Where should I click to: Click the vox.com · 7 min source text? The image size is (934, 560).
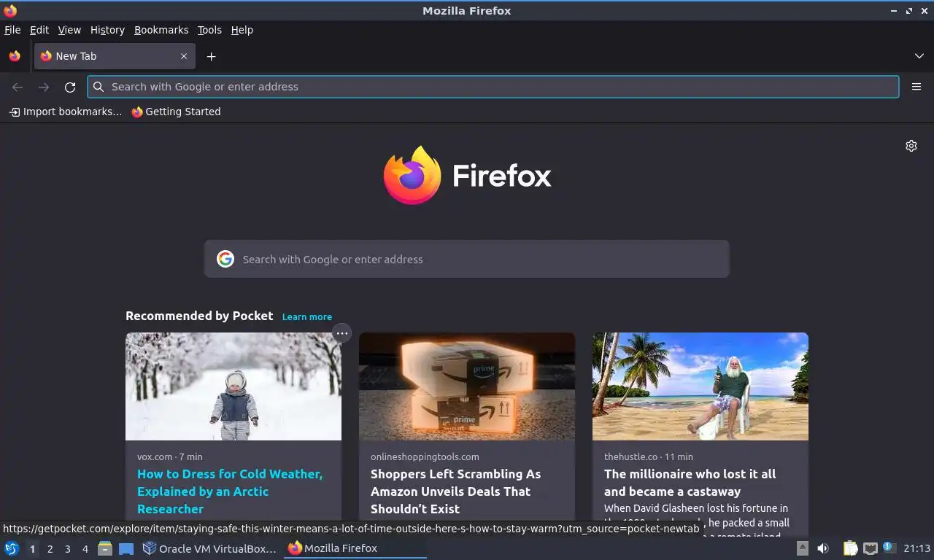tap(170, 457)
